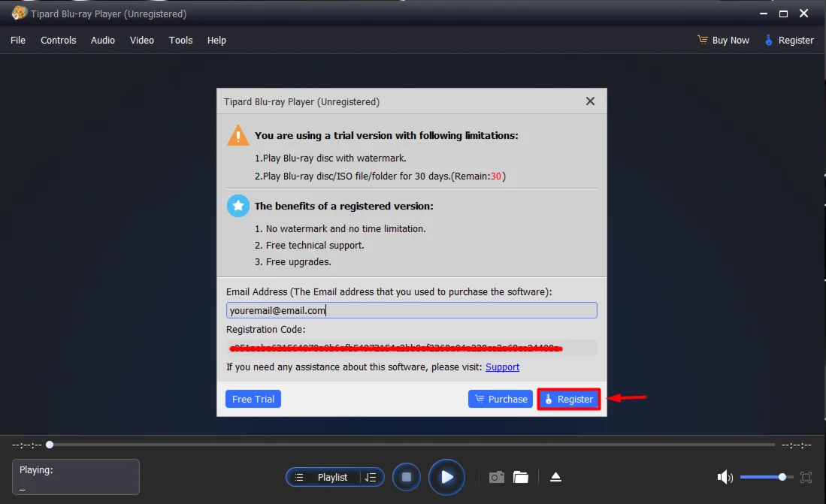The image size is (826, 504).
Task: Toggle fullscreen mode icon
Action: (x=806, y=477)
